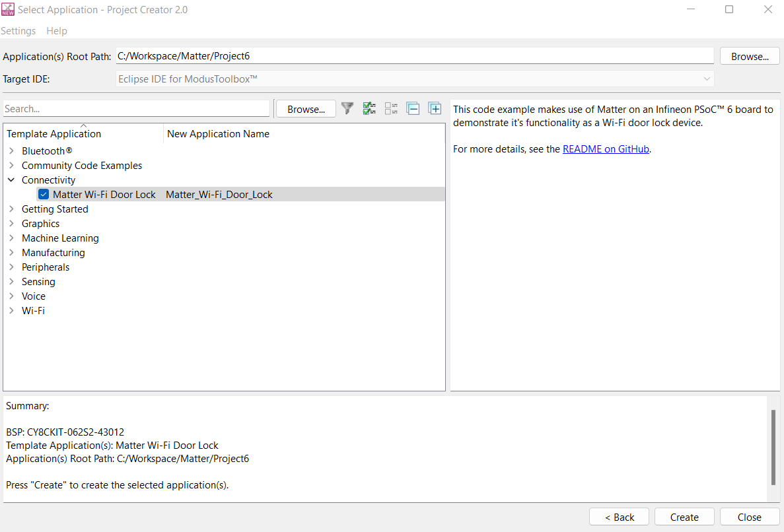Uncheck the Matter Wi-Fi Door Lock checkbox
Screen dimensions: 784x532
(x=44, y=194)
